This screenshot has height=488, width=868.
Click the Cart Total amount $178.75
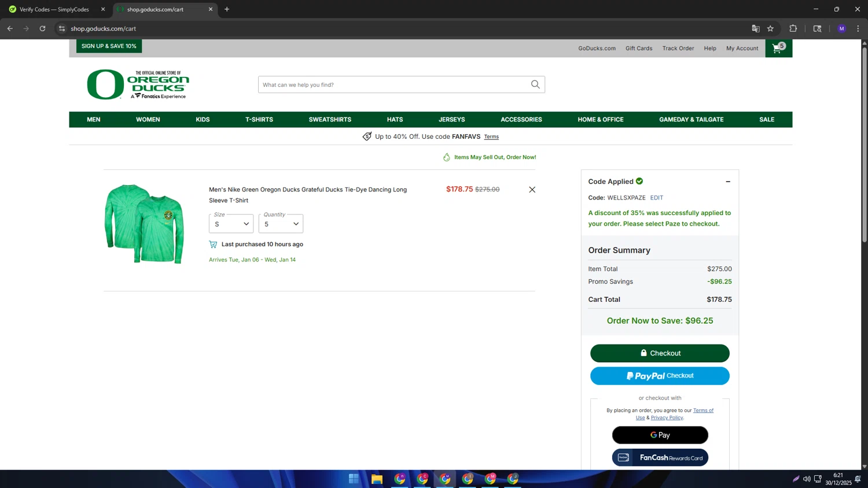[719, 300]
